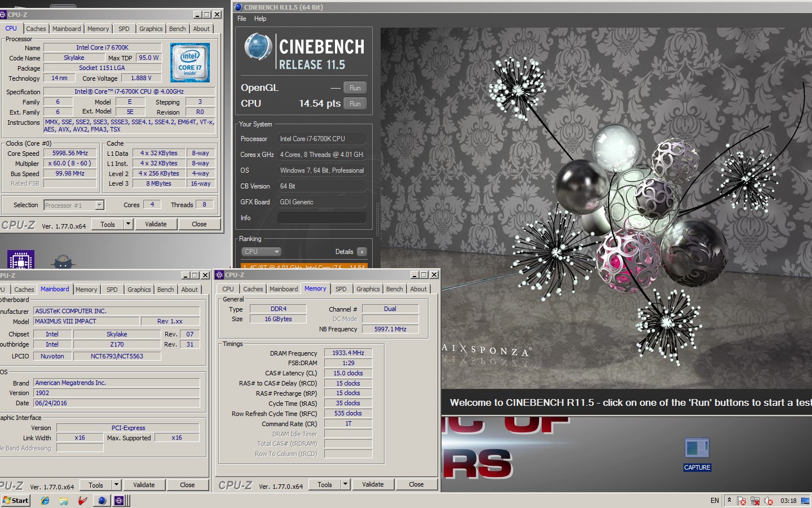Click the Name value Intel Core i7 6700K
The width and height of the screenshot is (812, 508).
click(x=102, y=48)
